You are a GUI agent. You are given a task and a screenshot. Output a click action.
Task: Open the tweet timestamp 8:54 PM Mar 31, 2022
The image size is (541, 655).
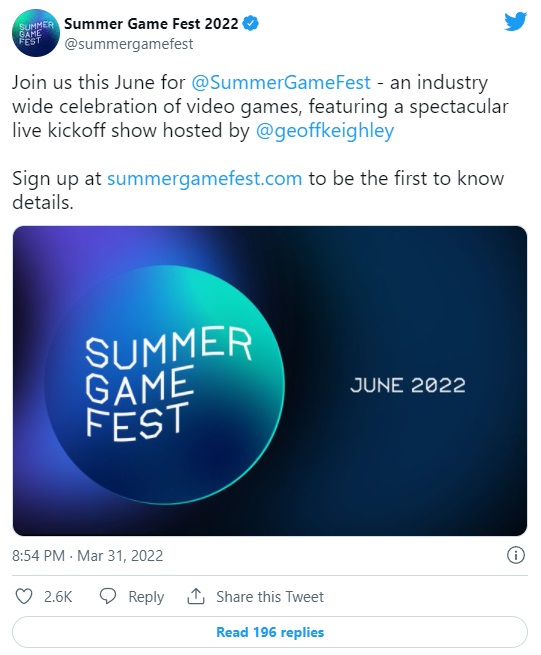point(87,556)
